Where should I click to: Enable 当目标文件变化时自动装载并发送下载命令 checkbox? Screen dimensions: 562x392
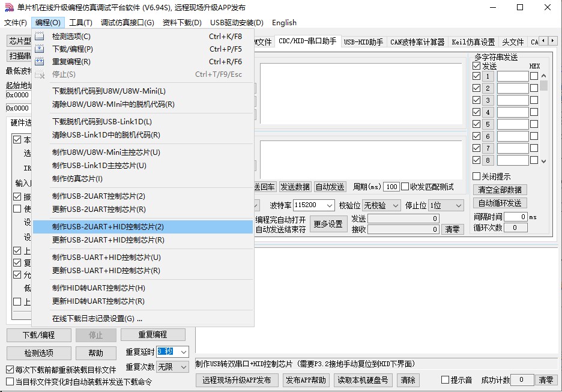click(10, 382)
